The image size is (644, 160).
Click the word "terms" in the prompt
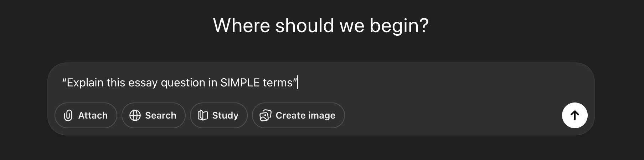coord(277,82)
